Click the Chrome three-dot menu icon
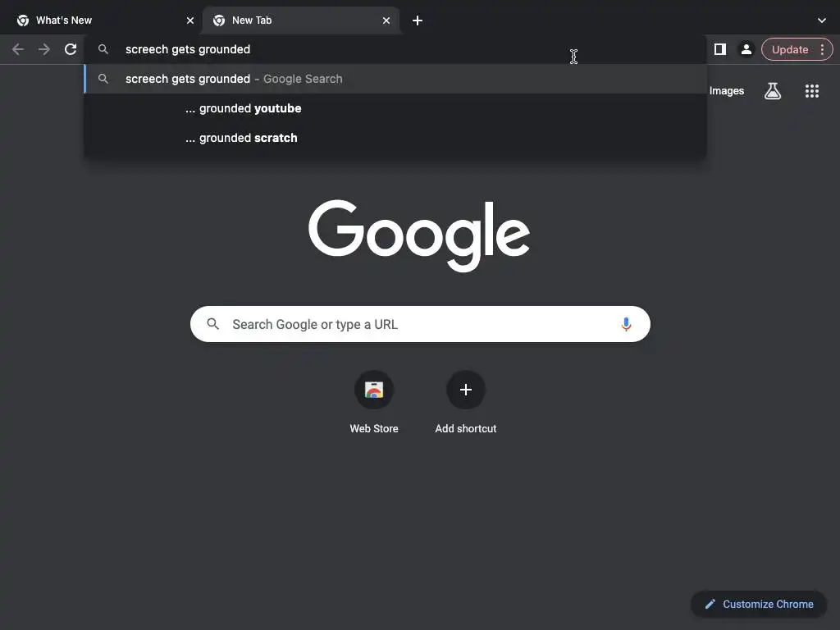The width and height of the screenshot is (840, 630). tap(822, 49)
